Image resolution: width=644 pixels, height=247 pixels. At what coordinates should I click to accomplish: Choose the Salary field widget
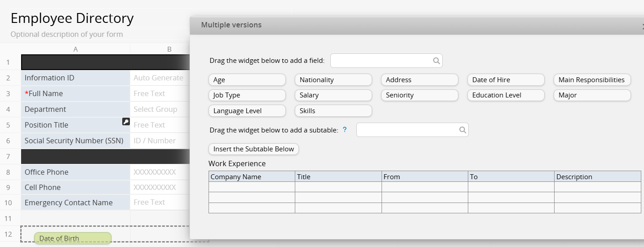click(333, 95)
